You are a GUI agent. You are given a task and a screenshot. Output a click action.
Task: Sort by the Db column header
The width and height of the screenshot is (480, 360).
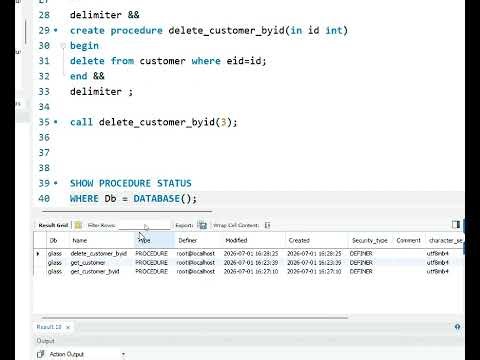tap(53, 240)
